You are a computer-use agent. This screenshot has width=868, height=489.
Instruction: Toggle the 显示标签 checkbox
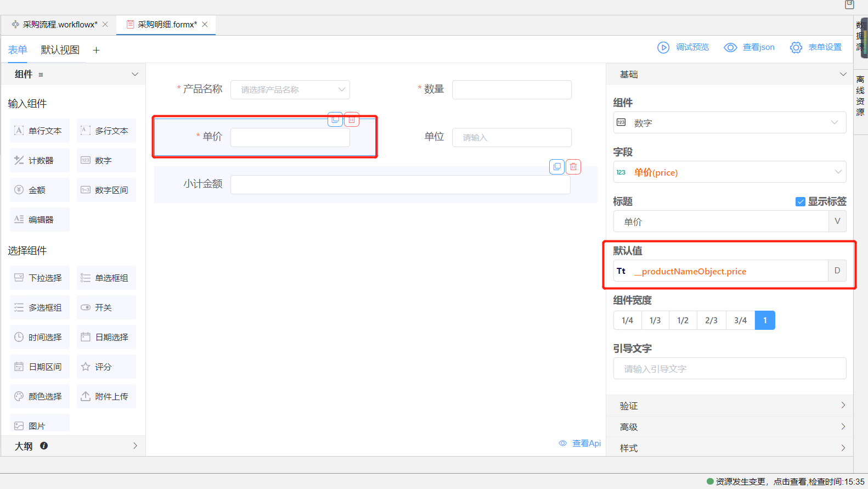pyautogui.click(x=800, y=201)
